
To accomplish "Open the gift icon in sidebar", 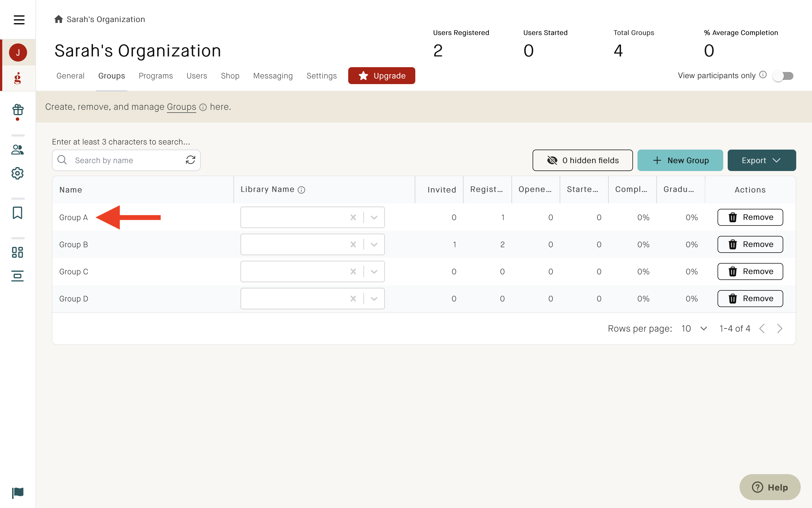I will pyautogui.click(x=18, y=110).
